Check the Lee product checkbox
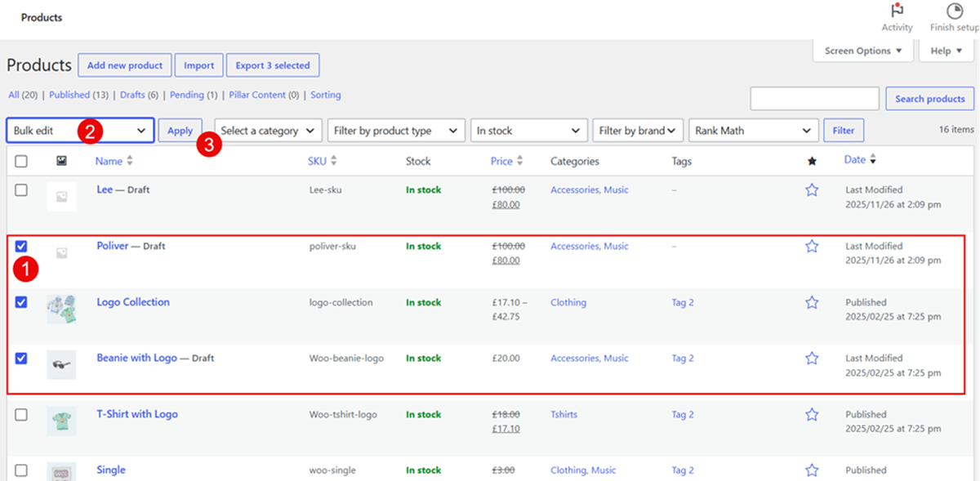 point(21,190)
